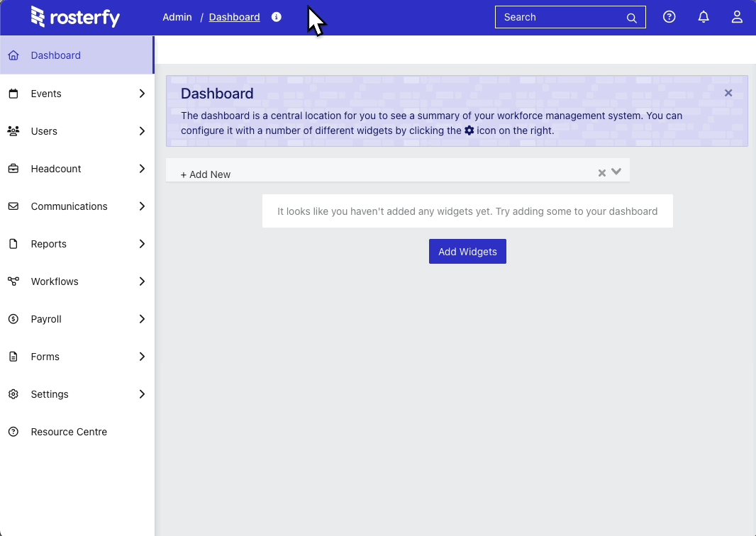Click + Add New
The width and height of the screenshot is (756, 536).
pos(206,174)
